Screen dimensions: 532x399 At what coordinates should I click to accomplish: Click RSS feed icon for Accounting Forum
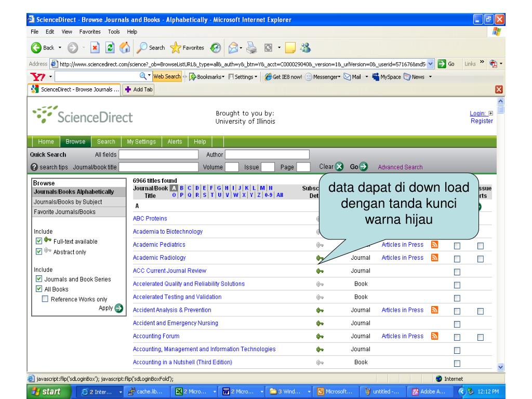(x=434, y=336)
